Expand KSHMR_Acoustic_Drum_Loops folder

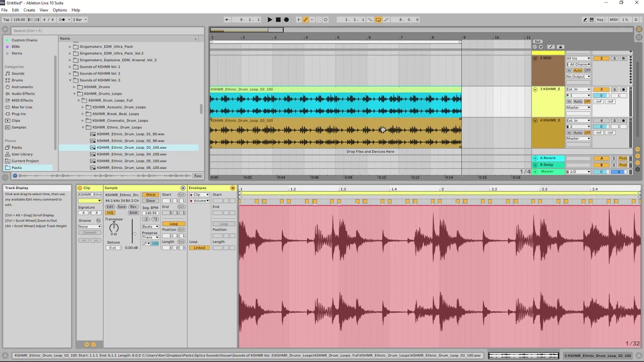[83, 107]
